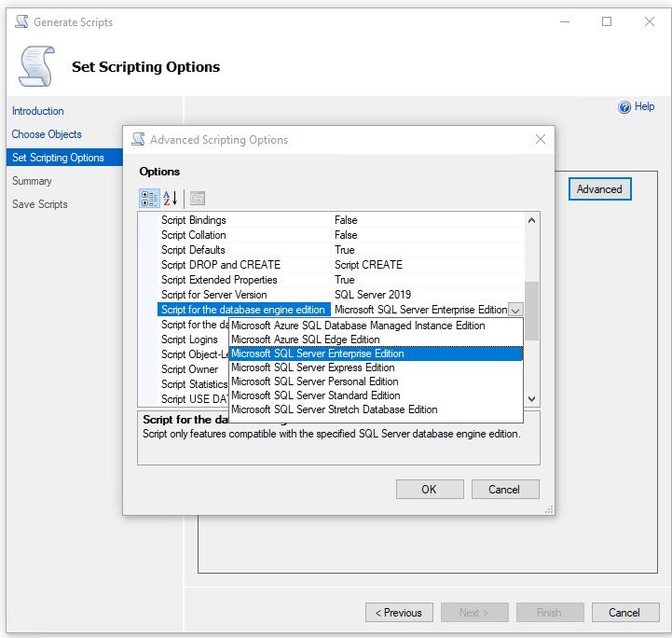Screen dimensions: 672x638
Task: Open the Introduction wizard page
Action: [x=38, y=111]
